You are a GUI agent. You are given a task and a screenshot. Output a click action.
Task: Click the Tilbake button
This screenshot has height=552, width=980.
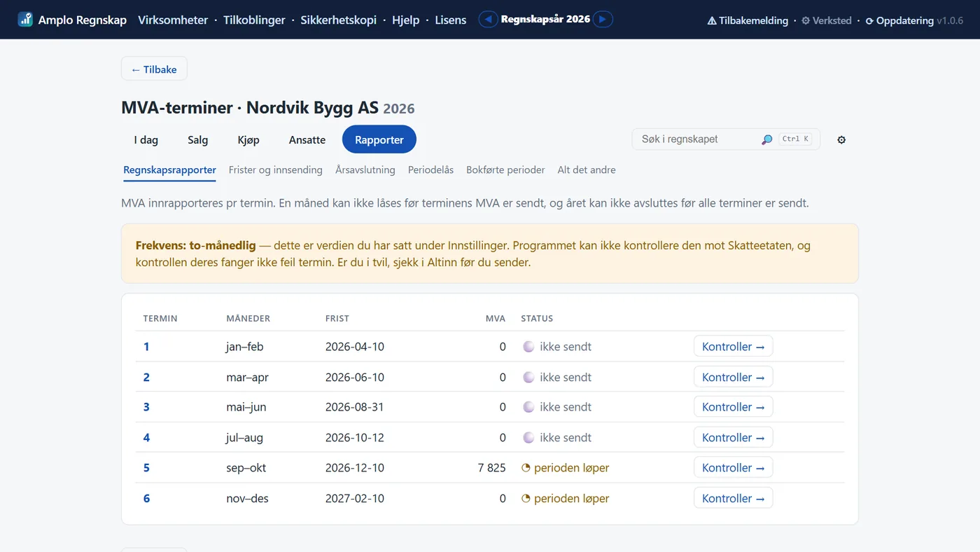[154, 69]
